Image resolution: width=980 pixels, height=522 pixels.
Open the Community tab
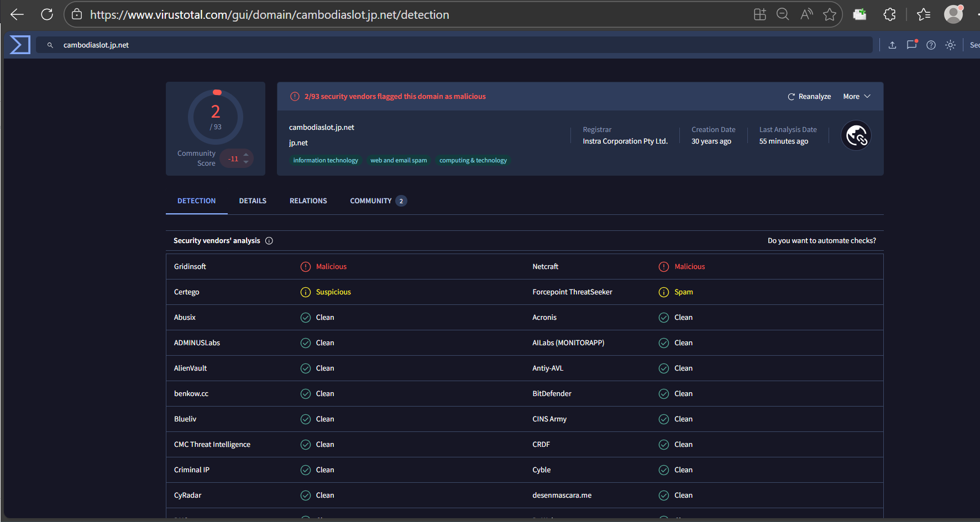pyautogui.click(x=371, y=201)
